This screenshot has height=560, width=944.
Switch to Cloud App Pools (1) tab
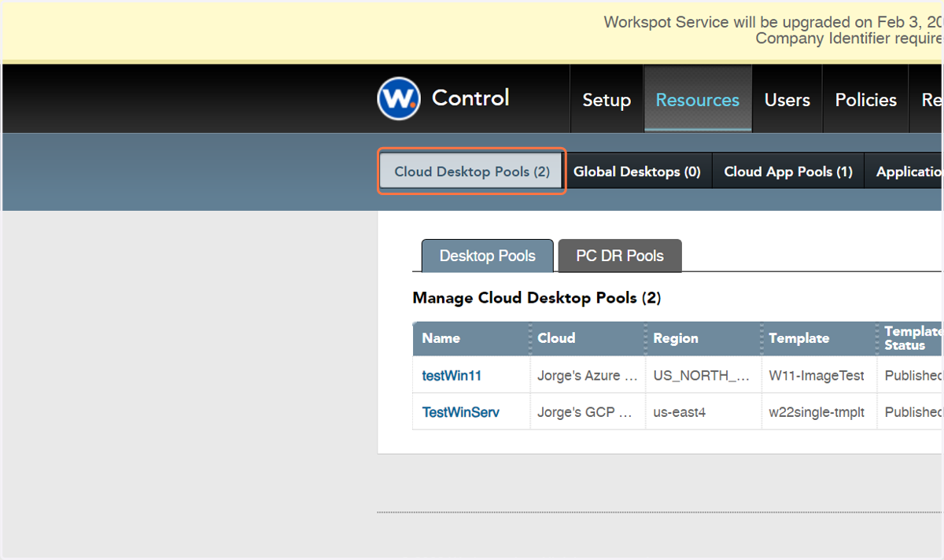coord(788,171)
